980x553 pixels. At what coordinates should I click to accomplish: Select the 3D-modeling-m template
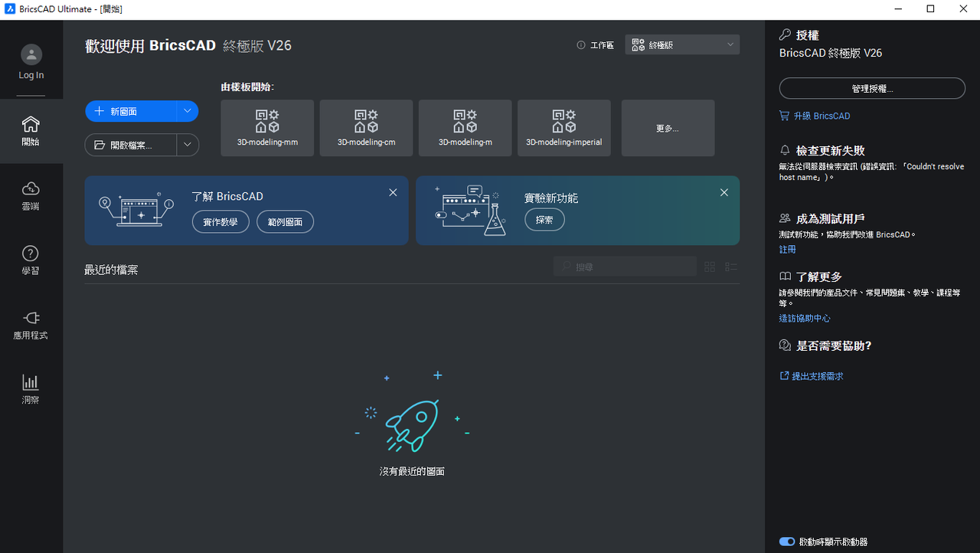coord(465,128)
